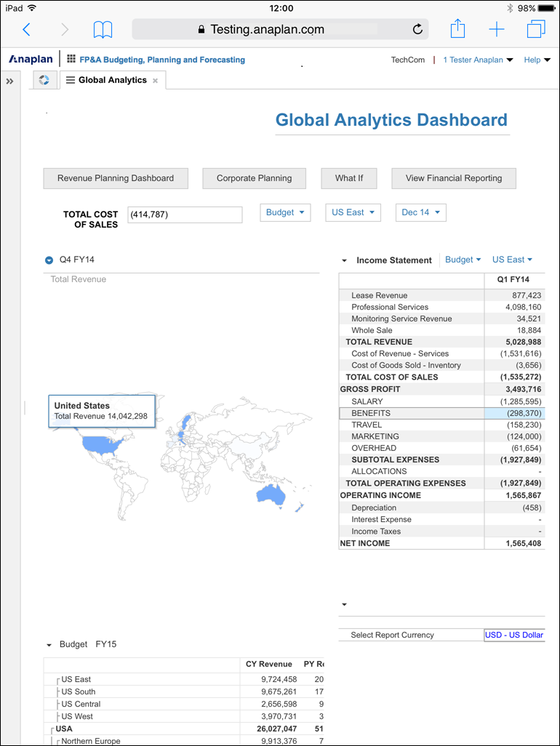Open the Help menu
Image resolution: width=560 pixels, height=746 pixels.
[537, 60]
